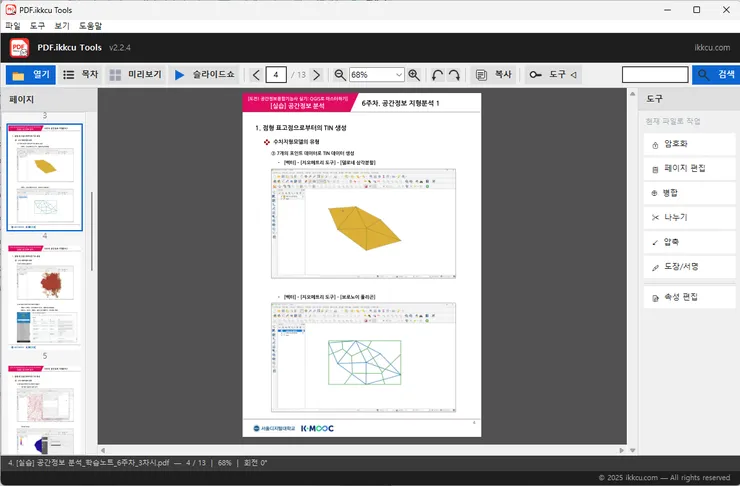The width and height of the screenshot is (740, 486).
Task: Rotate page counterclockwise icon
Action: pyautogui.click(x=437, y=75)
